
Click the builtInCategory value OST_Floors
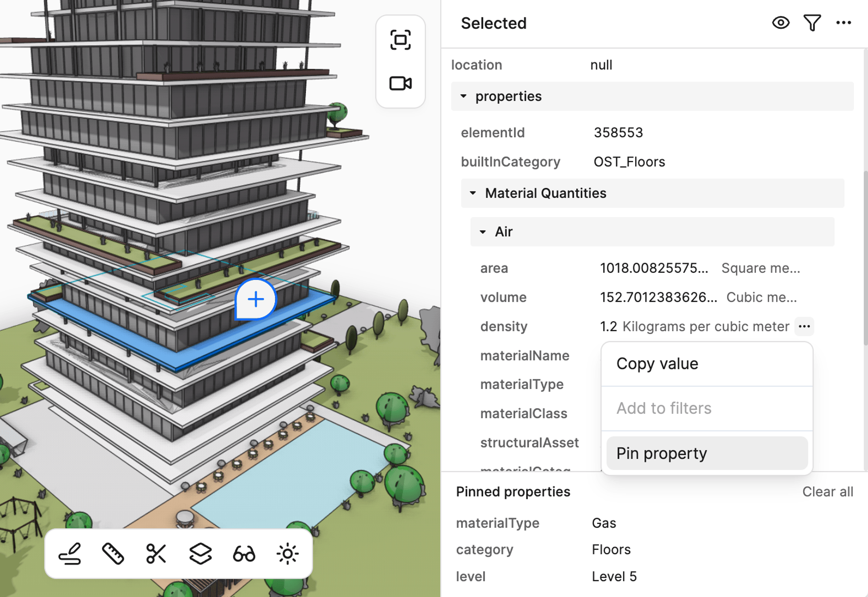(x=629, y=161)
